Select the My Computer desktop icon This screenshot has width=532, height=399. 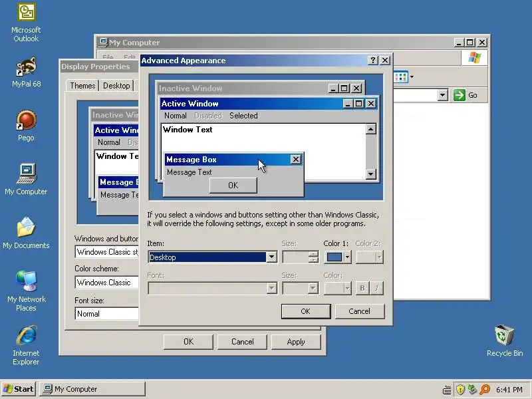click(26, 179)
